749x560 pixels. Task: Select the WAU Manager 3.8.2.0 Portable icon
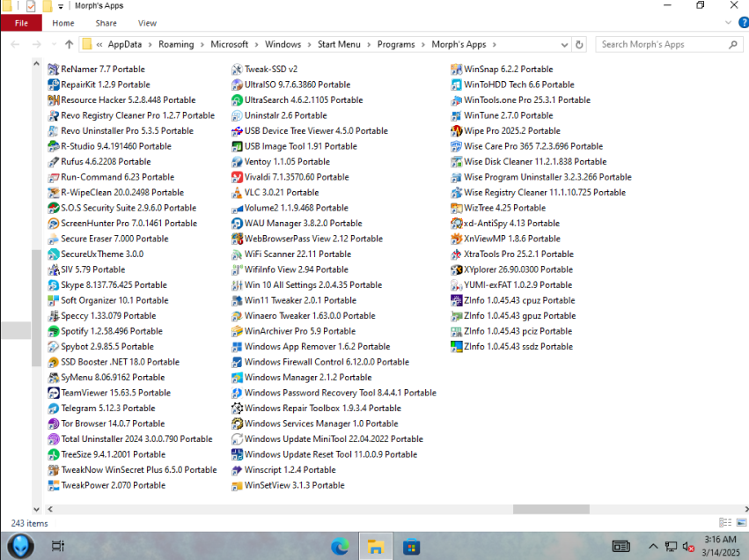237,224
